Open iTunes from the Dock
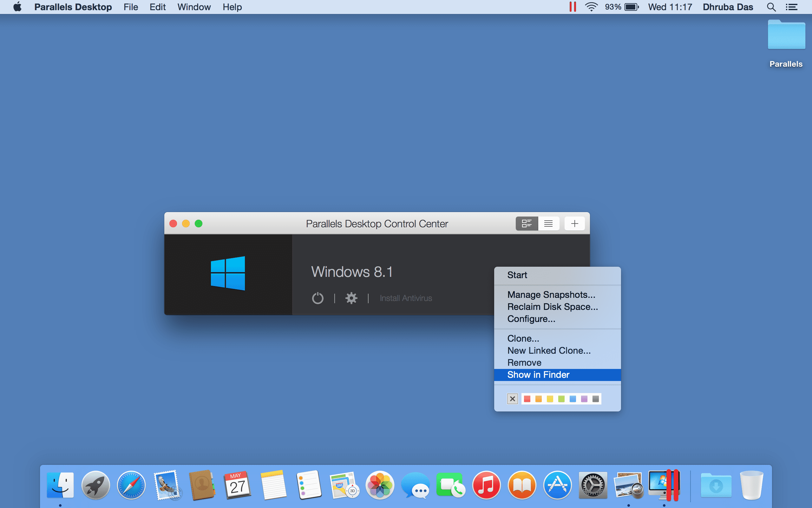The width and height of the screenshot is (812, 508). coord(486,485)
